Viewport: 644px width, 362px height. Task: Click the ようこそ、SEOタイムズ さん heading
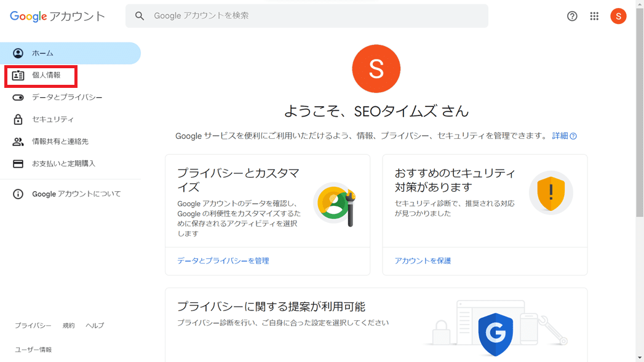[x=376, y=111]
